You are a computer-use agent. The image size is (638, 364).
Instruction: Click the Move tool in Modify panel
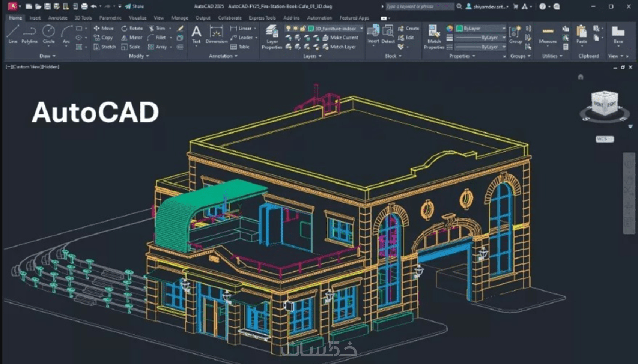click(103, 28)
